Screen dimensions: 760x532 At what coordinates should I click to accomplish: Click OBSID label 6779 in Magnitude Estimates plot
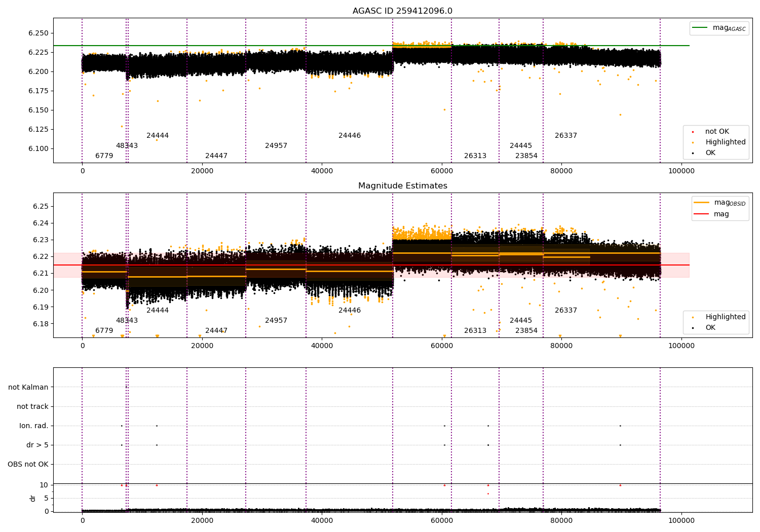pyautogui.click(x=104, y=331)
